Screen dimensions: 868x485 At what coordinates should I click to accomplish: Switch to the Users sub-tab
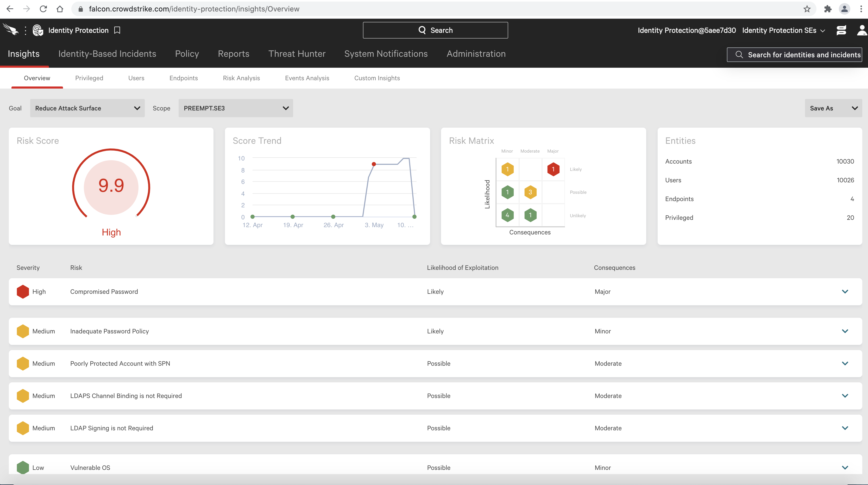[136, 78]
